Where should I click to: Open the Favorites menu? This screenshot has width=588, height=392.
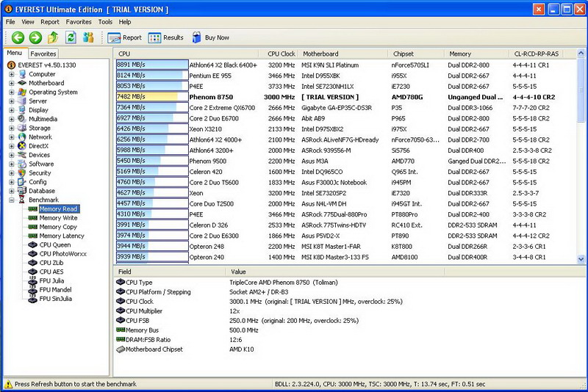tap(79, 22)
